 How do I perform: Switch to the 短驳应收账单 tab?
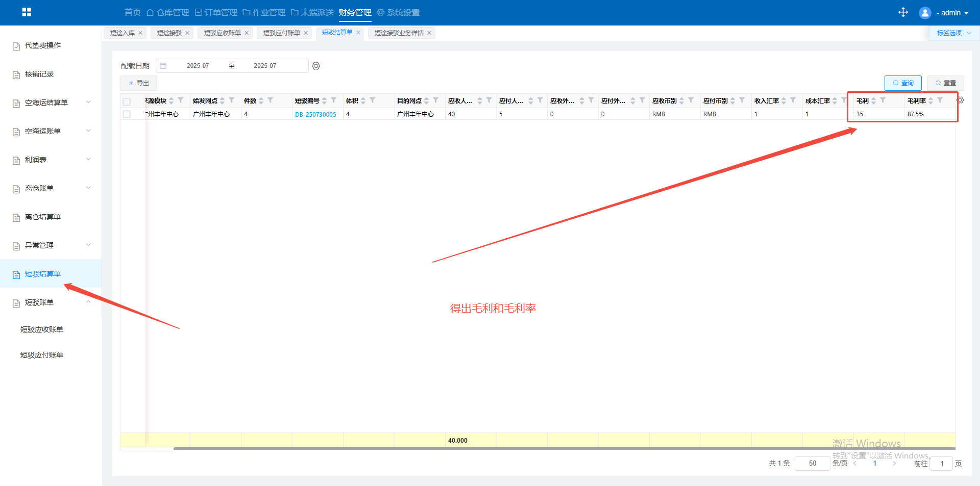coord(222,33)
